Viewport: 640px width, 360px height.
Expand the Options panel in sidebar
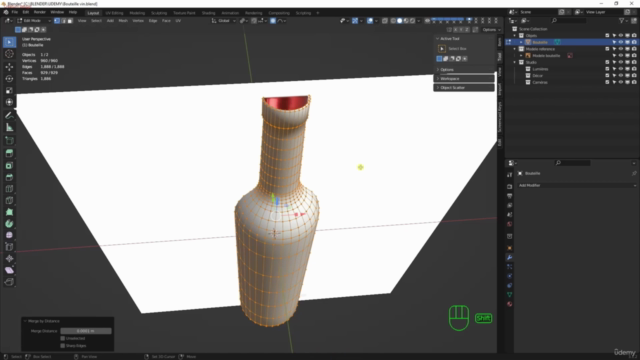pos(464,69)
